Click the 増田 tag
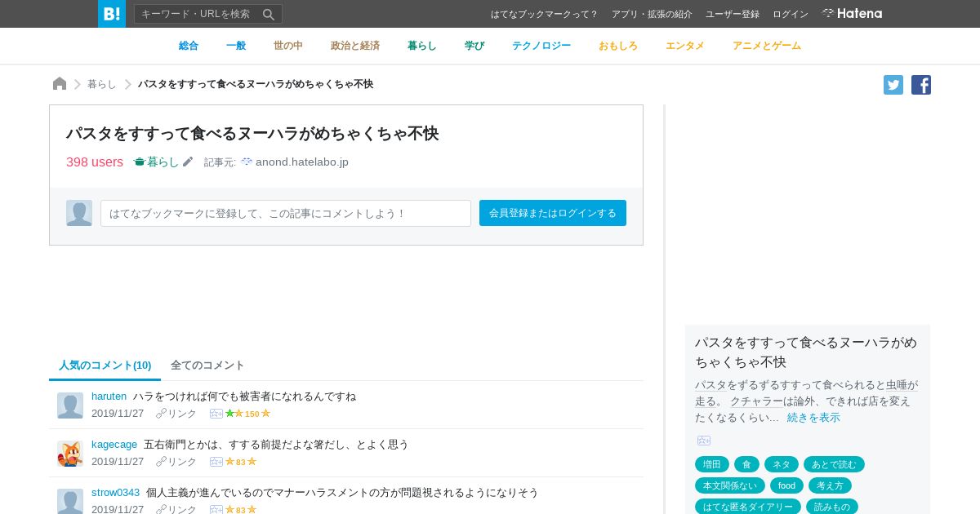980x514 pixels. pos(712,464)
